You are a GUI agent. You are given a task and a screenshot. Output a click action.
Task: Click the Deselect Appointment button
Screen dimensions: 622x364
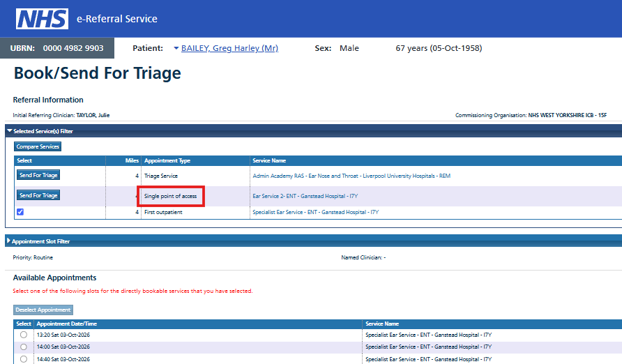[43, 310]
